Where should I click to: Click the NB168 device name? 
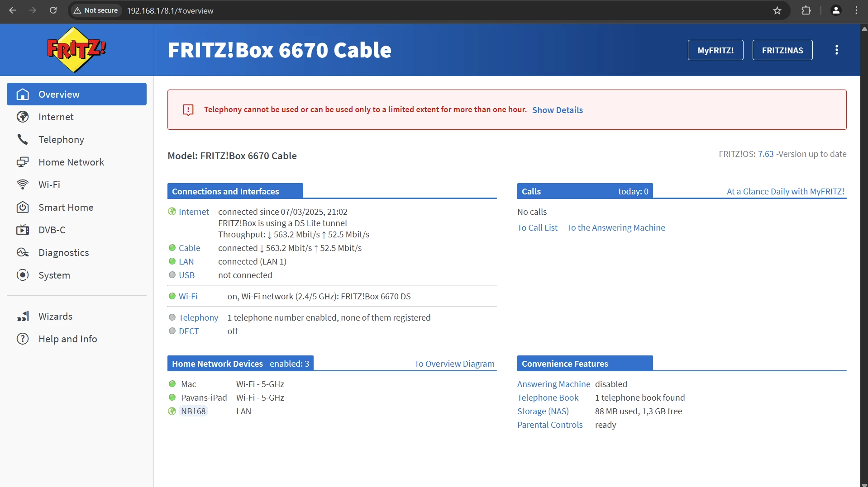[x=193, y=411]
